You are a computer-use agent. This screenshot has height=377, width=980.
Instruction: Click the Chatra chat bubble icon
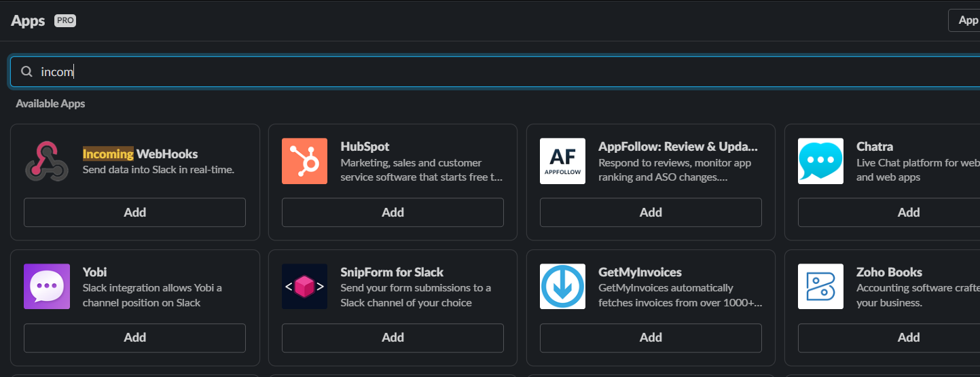pos(820,161)
